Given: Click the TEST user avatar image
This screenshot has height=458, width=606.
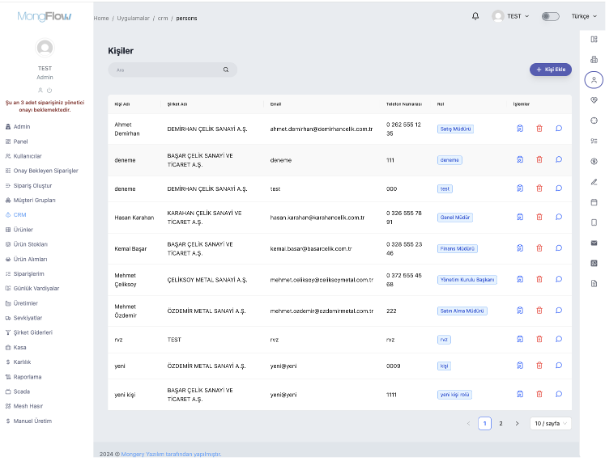Looking at the screenshot, I should pos(45,48).
